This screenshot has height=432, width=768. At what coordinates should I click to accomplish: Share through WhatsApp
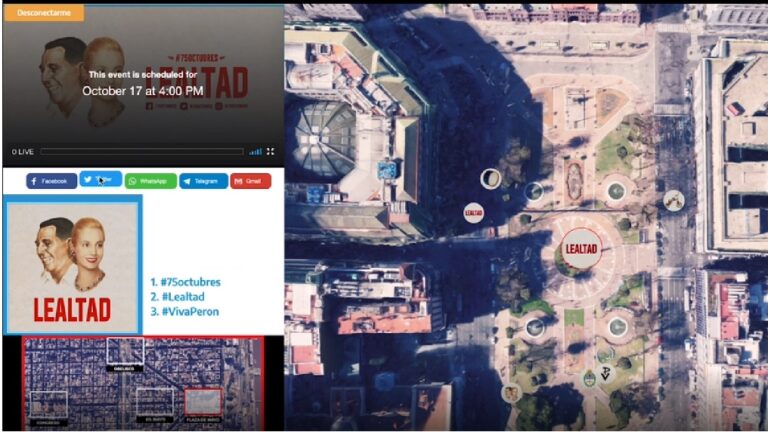pyautogui.click(x=151, y=181)
